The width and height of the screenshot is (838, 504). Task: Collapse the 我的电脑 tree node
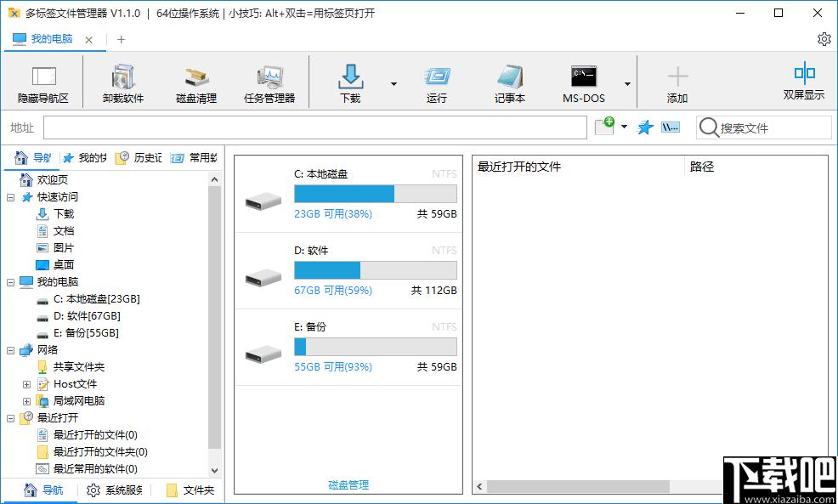click(x=10, y=283)
